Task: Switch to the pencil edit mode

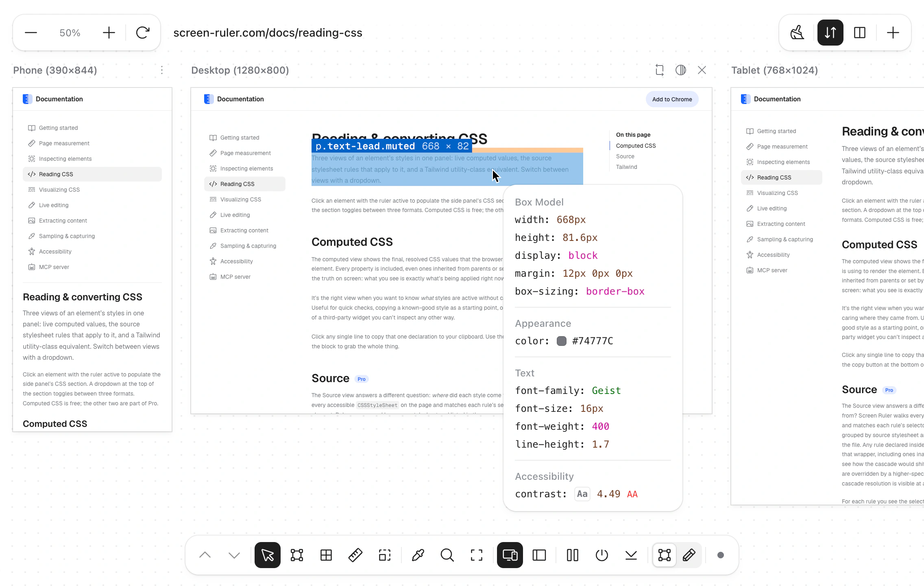Action: point(689,555)
